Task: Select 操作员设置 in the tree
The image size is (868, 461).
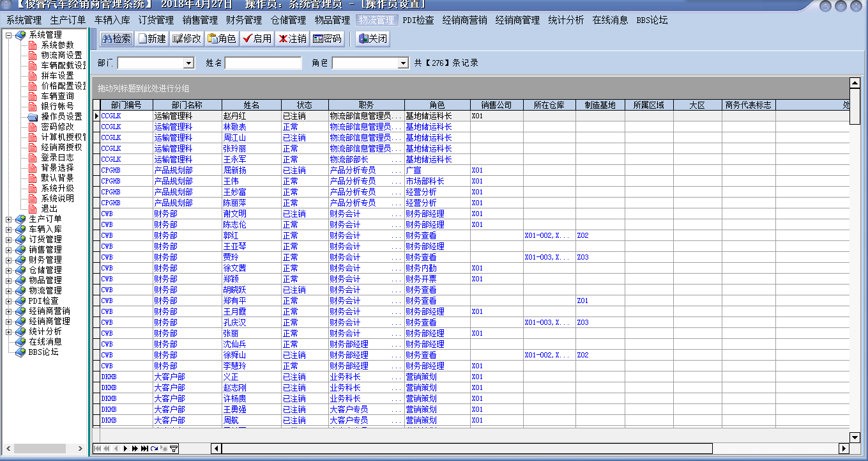Action: pyautogui.click(x=61, y=116)
